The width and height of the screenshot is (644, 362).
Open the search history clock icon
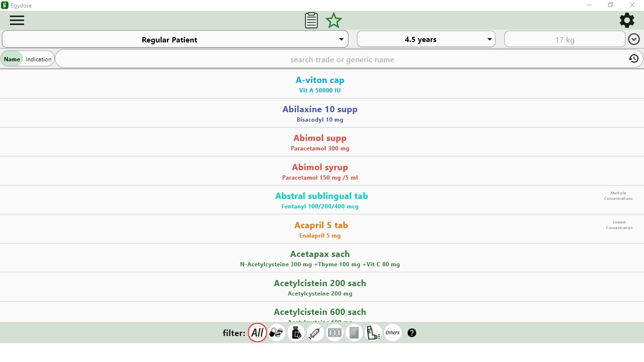tap(634, 59)
